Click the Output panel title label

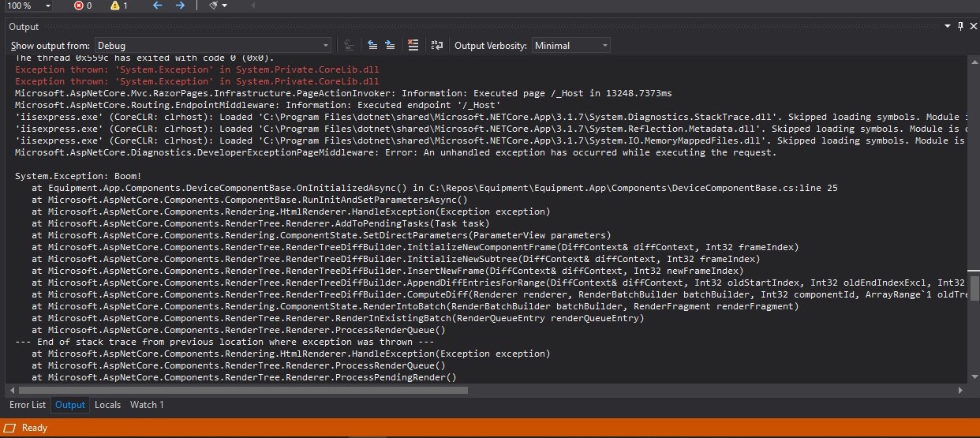tap(24, 27)
